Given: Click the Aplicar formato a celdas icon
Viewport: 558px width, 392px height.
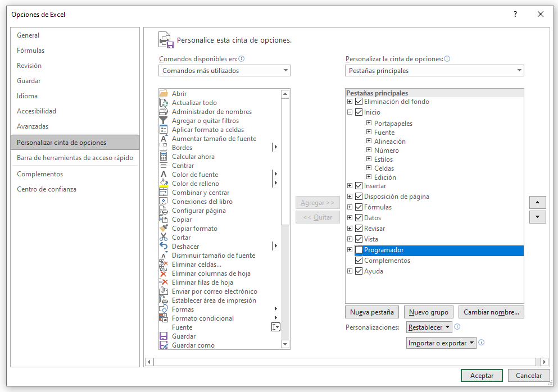Looking at the screenshot, I should click(x=164, y=130).
